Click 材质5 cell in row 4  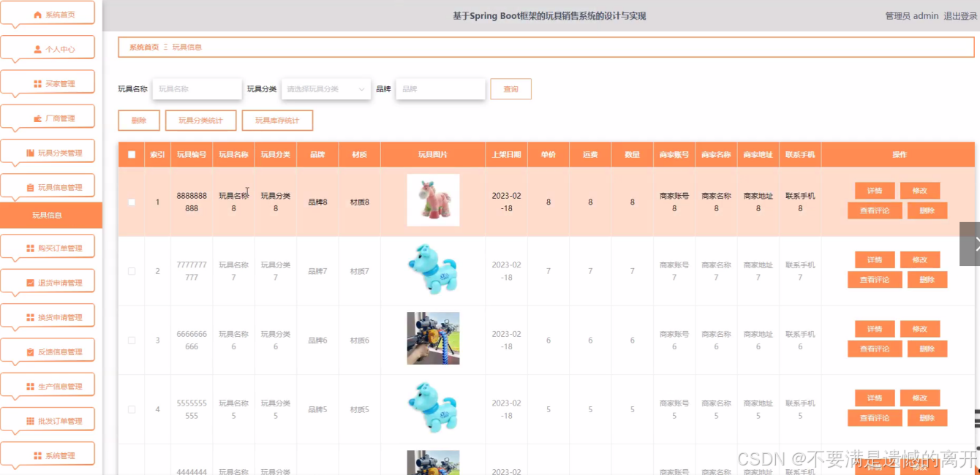(x=359, y=409)
